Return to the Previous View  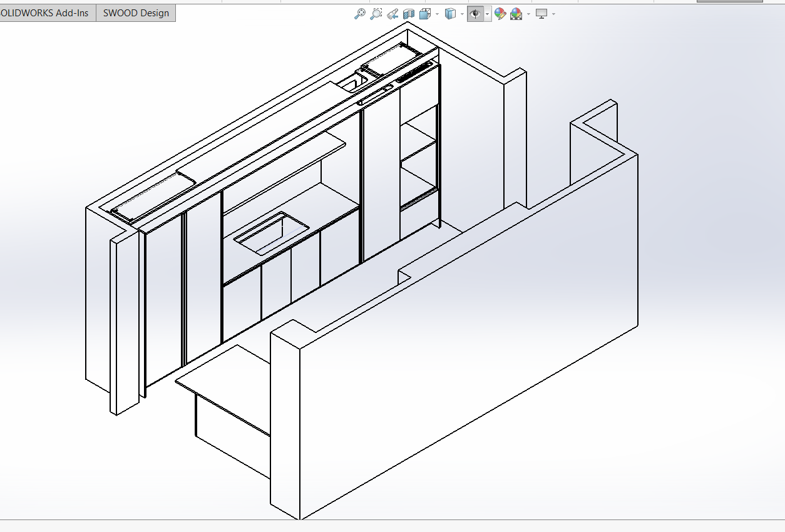click(392, 14)
